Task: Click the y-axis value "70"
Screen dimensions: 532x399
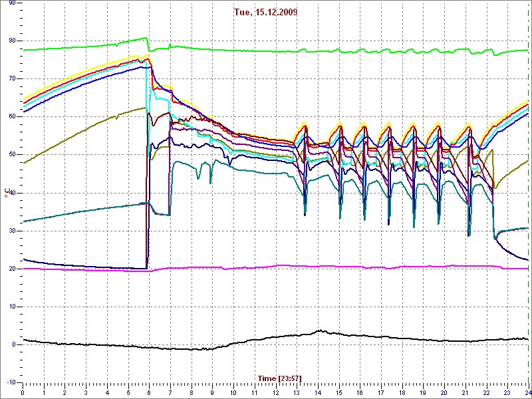Action: pos(12,78)
